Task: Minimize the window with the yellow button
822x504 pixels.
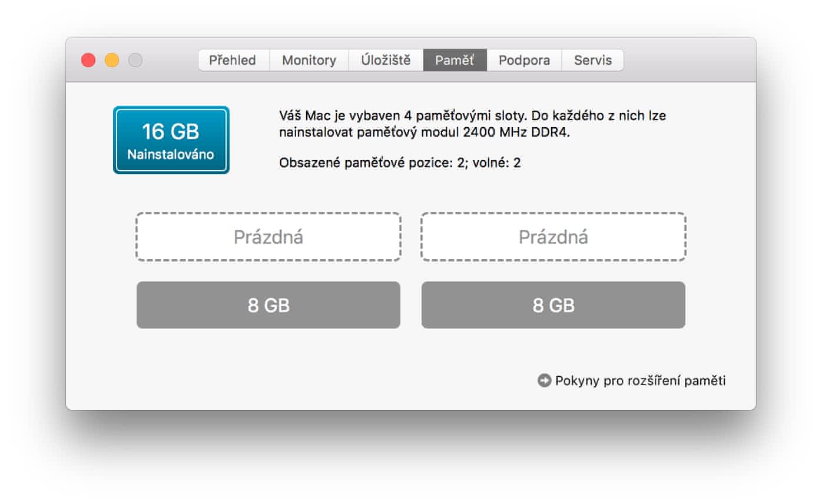Action: click(x=112, y=60)
